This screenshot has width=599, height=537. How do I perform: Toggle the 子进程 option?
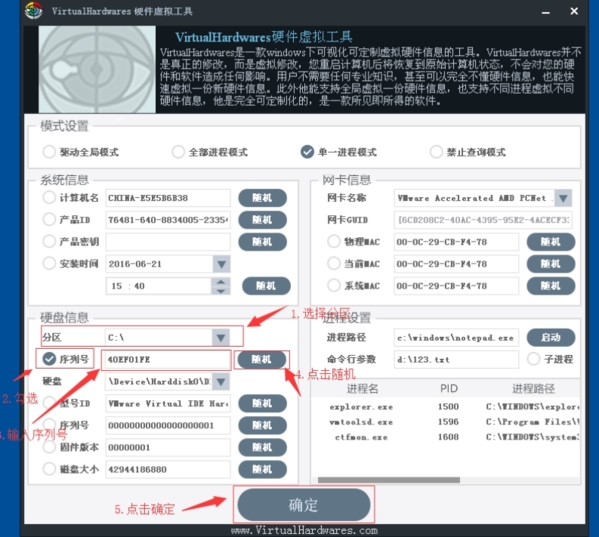click(533, 359)
